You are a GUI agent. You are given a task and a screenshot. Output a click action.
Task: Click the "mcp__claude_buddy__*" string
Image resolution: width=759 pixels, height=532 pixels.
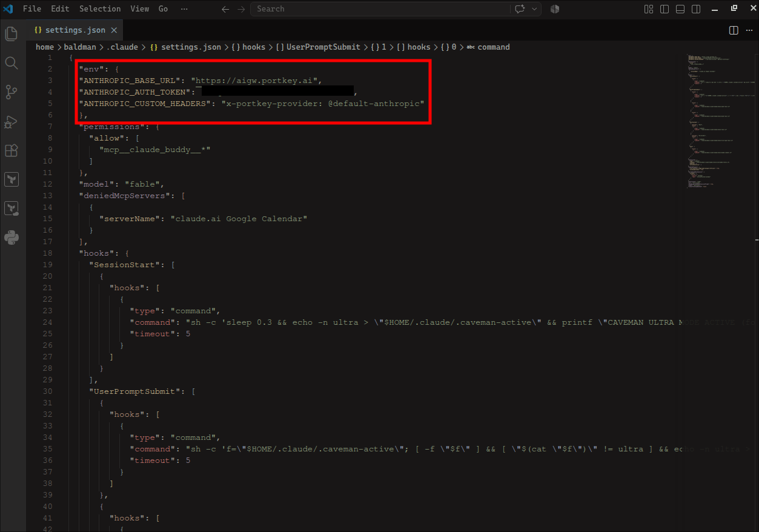155,150
